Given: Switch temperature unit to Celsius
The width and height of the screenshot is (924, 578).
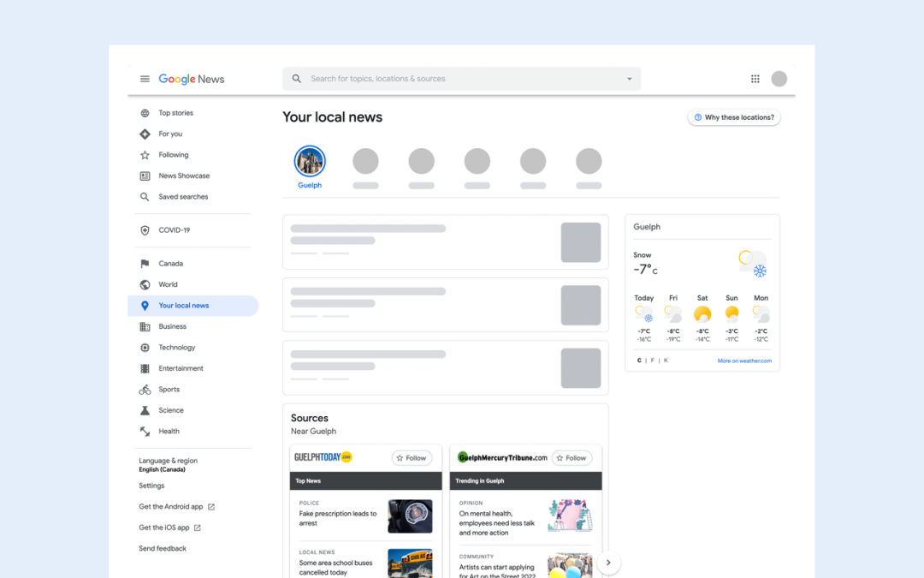Looking at the screenshot, I should pos(639,361).
